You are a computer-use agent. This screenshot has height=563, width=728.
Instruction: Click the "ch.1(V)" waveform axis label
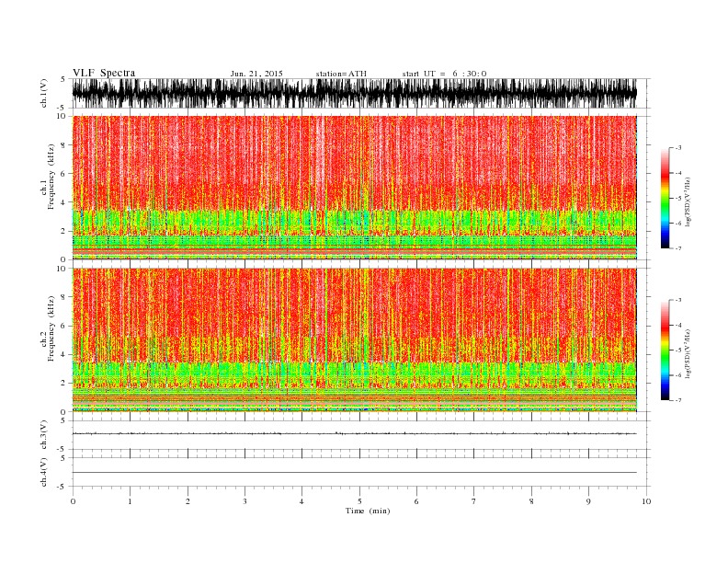[44, 93]
